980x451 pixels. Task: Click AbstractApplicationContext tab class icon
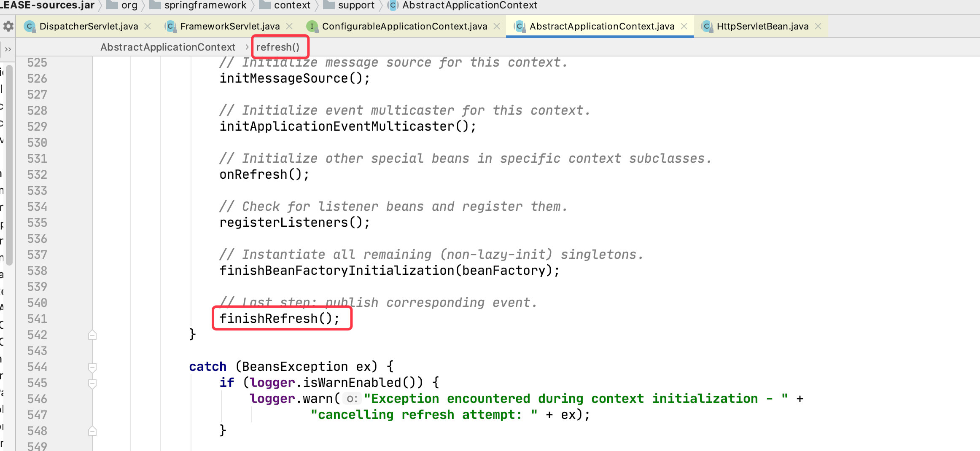(519, 26)
